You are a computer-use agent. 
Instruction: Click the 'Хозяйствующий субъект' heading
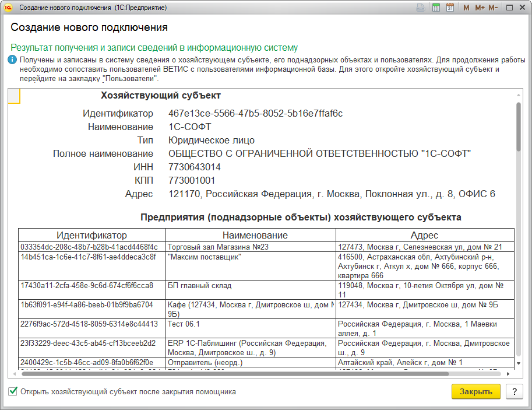point(160,96)
